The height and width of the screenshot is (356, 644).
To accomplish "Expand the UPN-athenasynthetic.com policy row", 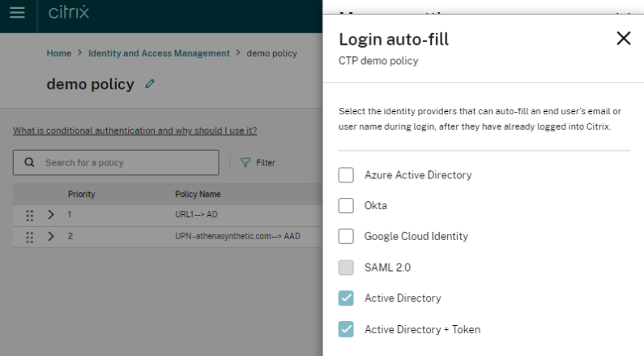I will click(x=50, y=237).
